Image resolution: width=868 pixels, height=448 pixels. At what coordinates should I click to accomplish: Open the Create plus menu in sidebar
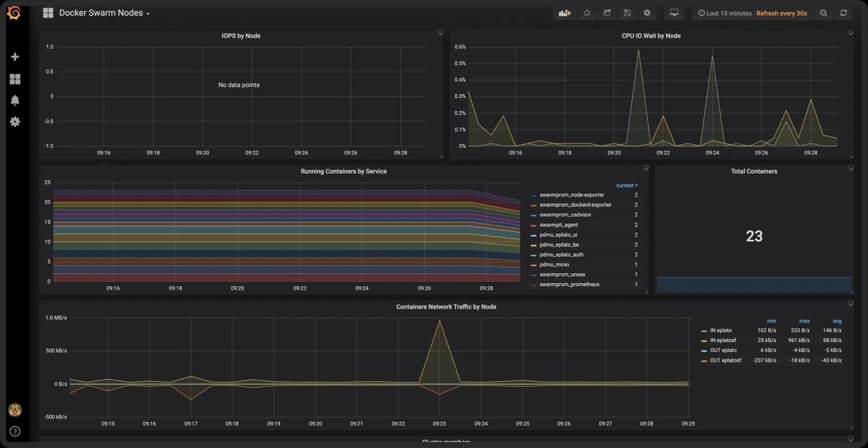(x=15, y=57)
